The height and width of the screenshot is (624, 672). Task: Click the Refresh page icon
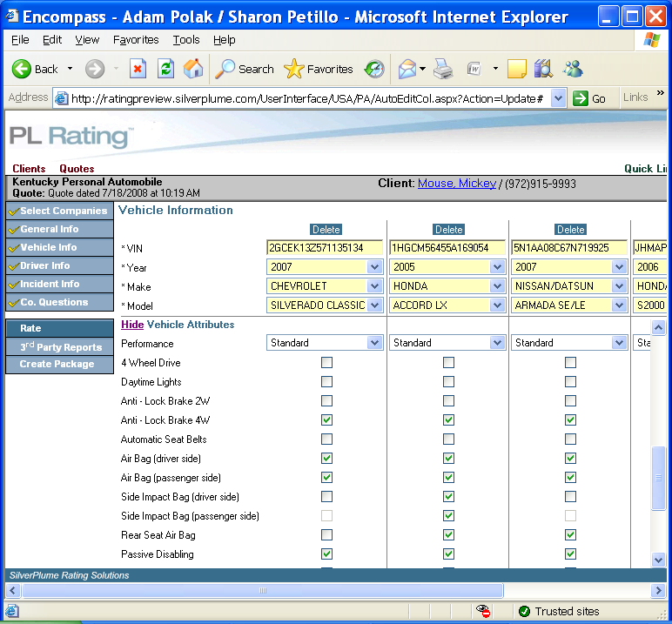165,69
